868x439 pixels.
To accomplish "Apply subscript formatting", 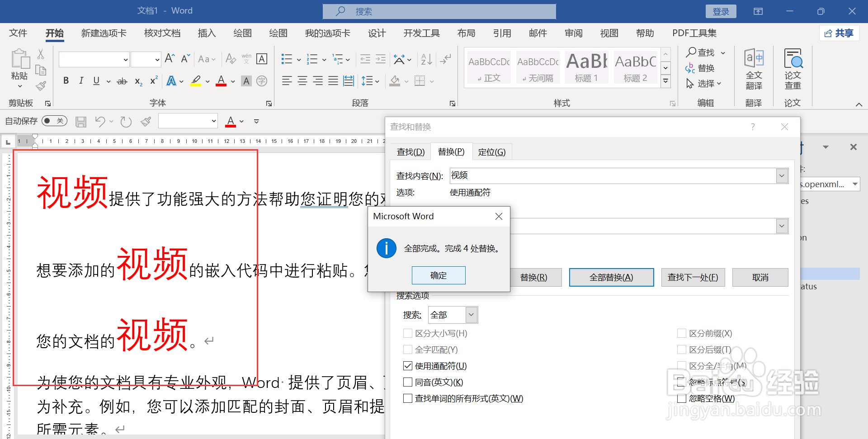I will pos(138,81).
